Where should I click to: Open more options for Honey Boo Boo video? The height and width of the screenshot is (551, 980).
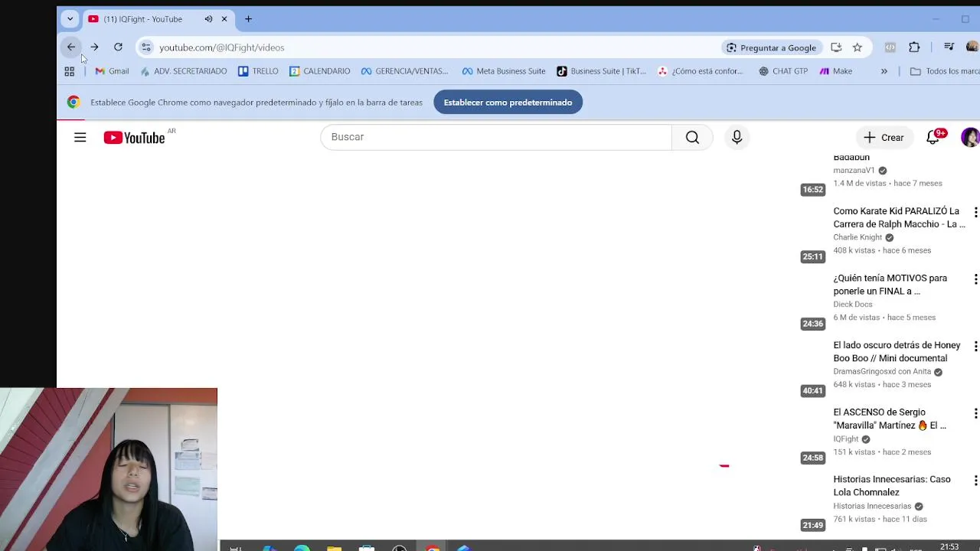coord(975,346)
